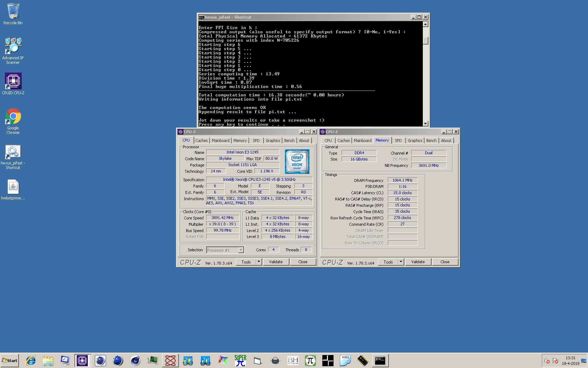Click the DRAM Frequency value 1064.1 MHz

[x=402, y=180]
